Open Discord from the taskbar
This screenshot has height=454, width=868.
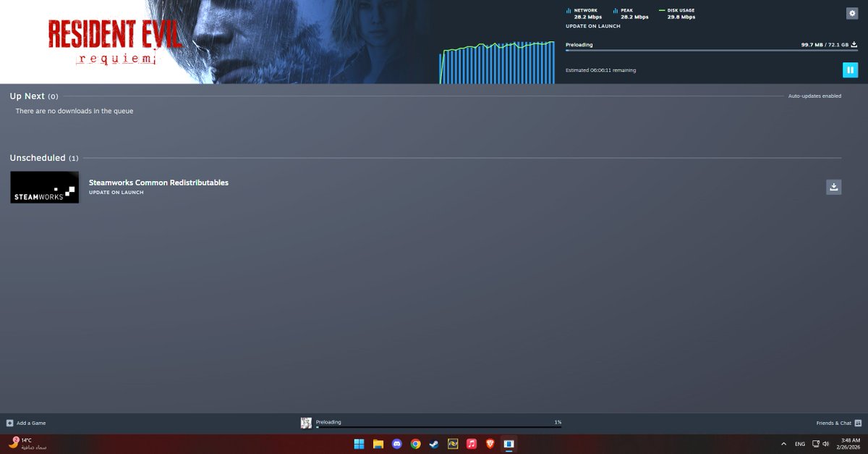tap(396, 444)
